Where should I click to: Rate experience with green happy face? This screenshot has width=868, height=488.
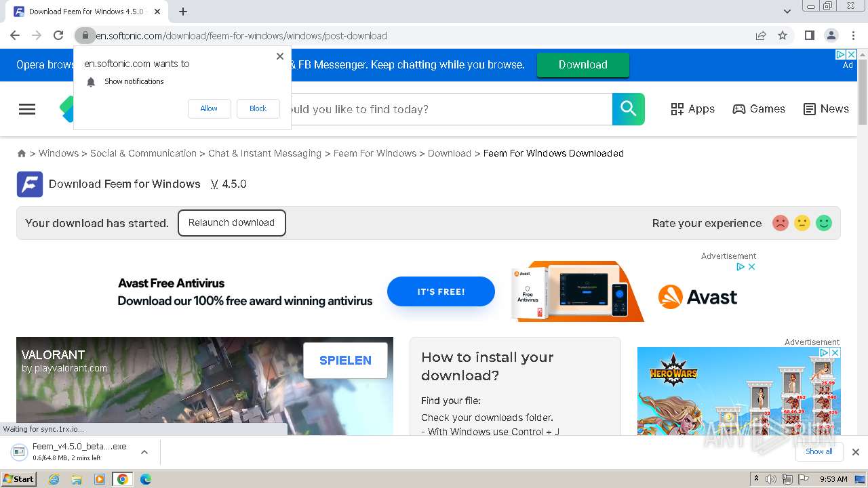click(x=824, y=223)
